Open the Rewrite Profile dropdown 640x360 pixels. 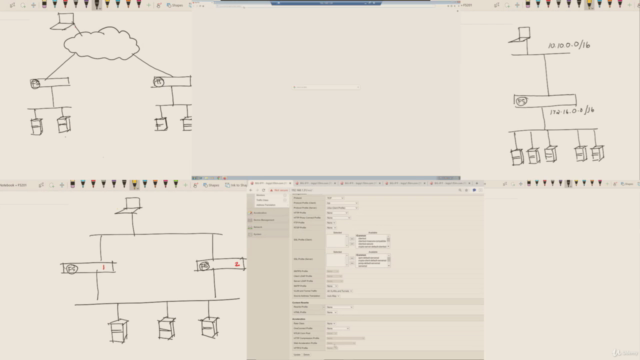click(x=340, y=307)
